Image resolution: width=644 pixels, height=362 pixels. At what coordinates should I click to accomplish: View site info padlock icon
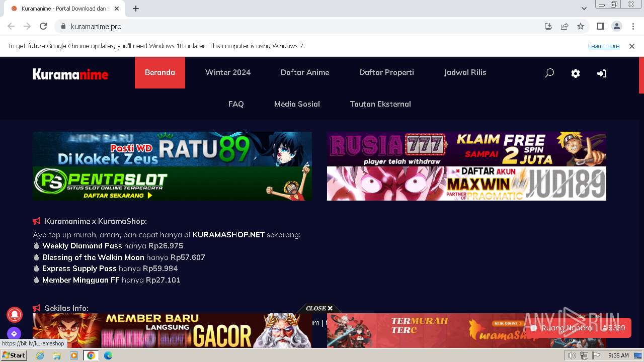point(63,26)
